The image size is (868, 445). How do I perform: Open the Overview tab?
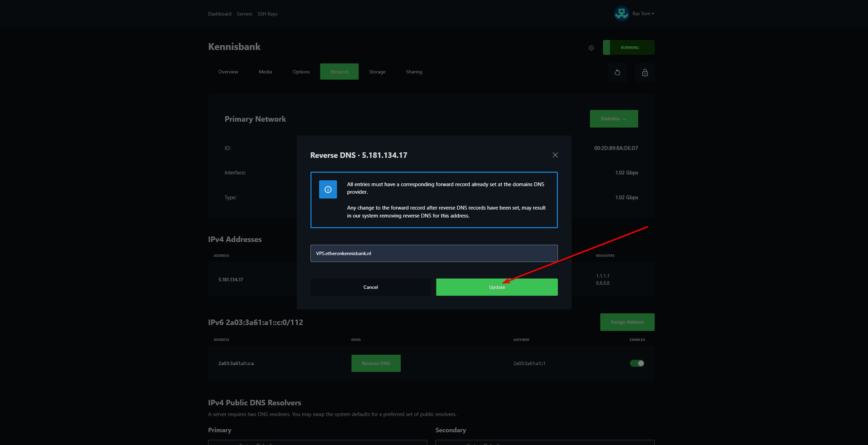tap(228, 72)
